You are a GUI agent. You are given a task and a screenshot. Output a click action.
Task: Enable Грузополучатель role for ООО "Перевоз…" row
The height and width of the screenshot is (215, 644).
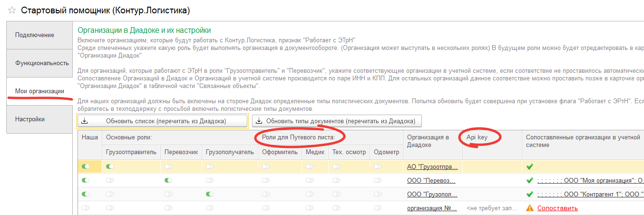click(x=210, y=181)
